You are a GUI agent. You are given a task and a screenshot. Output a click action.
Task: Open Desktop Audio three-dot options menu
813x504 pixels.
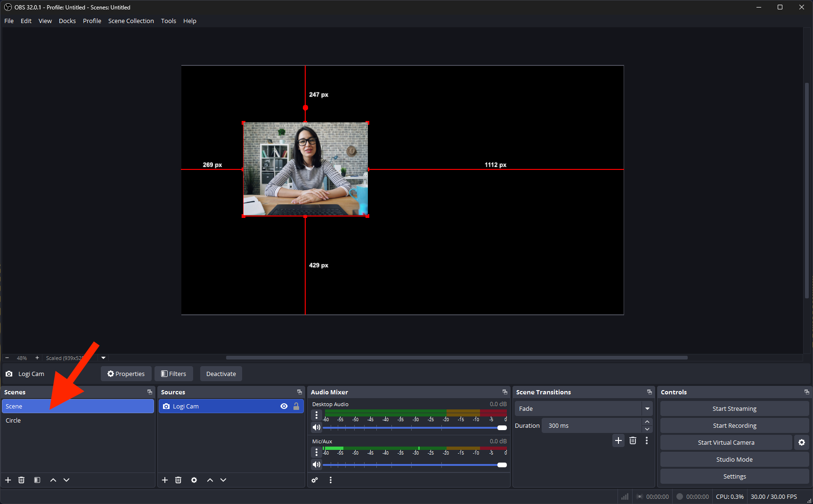[x=317, y=415]
